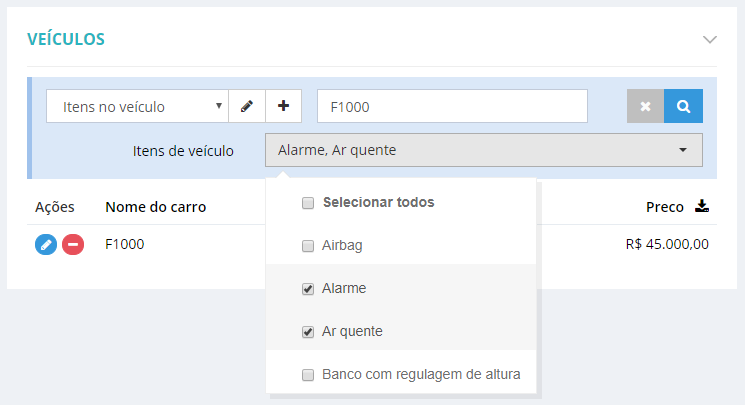The width and height of the screenshot is (745, 405).
Task: Uncheck the Ar quente option
Action: (x=308, y=332)
